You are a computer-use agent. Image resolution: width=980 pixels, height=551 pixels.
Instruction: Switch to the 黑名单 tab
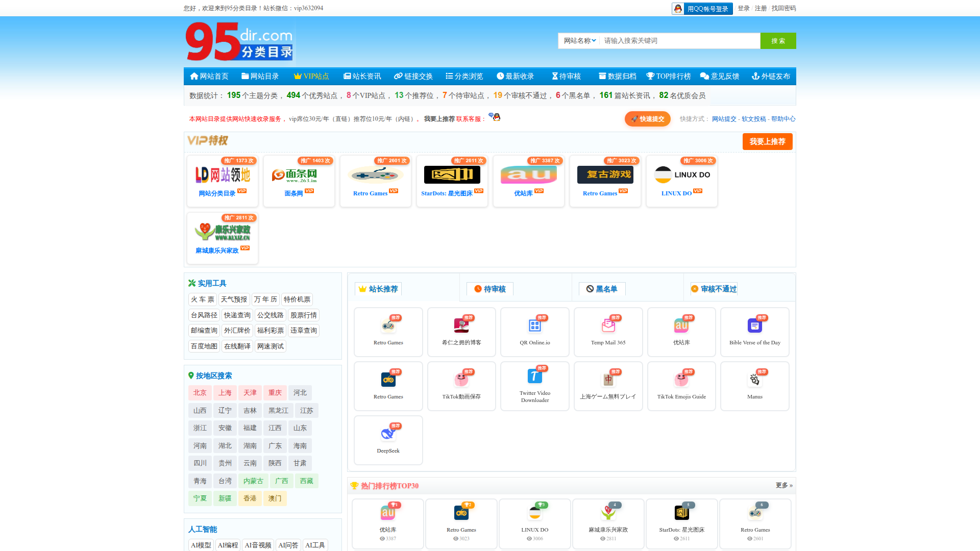pos(602,289)
